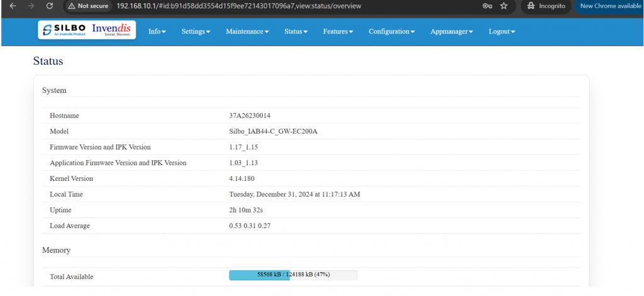Bookmark this page with star icon
The height and width of the screenshot is (296, 644).
[x=504, y=6]
